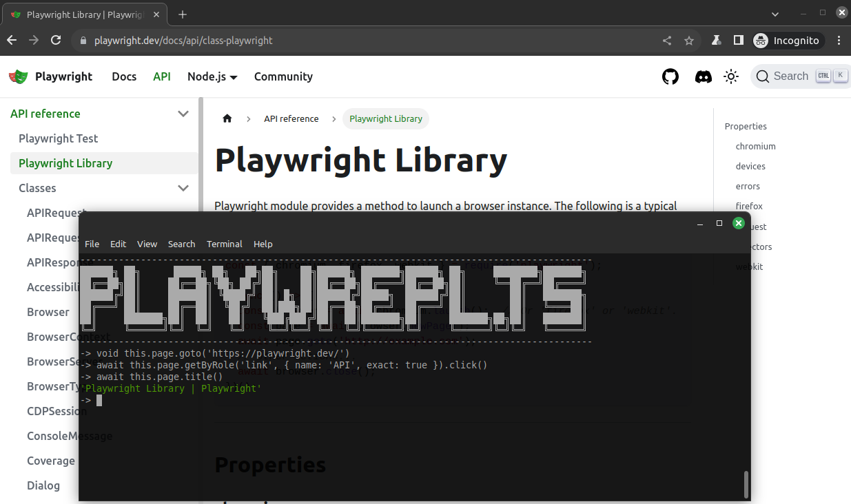Click the terminal prompt cursor line

point(91,400)
